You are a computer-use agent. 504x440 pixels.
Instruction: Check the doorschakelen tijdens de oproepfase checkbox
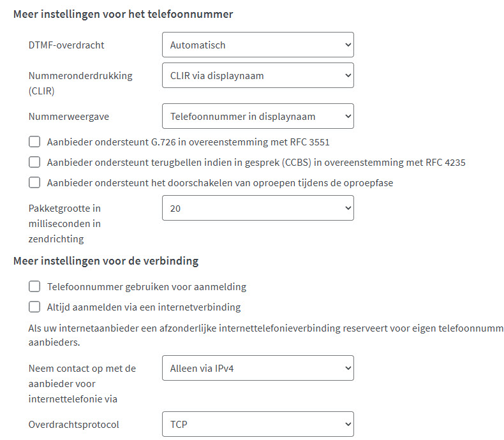(34, 182)
